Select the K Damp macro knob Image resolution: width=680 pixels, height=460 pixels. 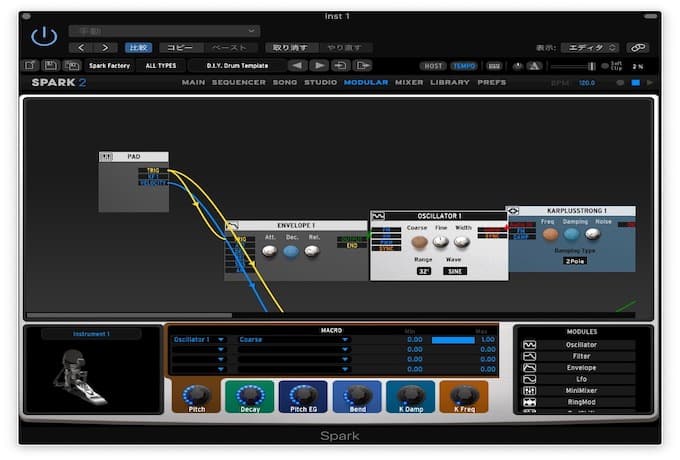[411, 397]
